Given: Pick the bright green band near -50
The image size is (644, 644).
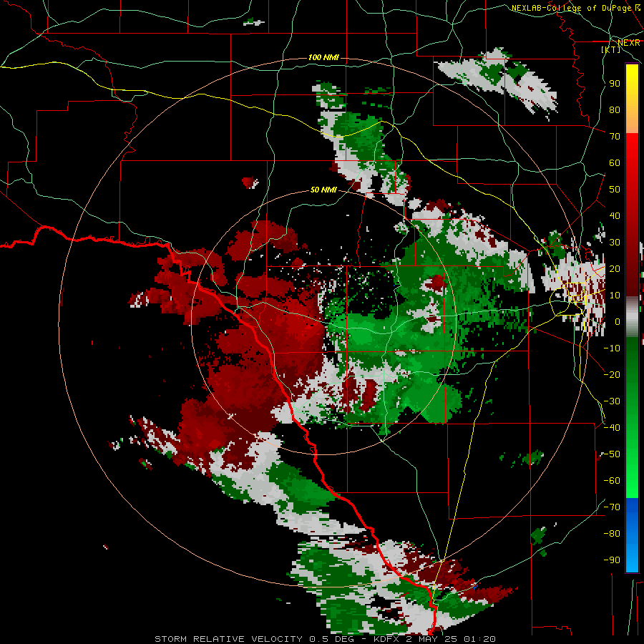Looking at the screenshot, I should [x=632, y=454].
